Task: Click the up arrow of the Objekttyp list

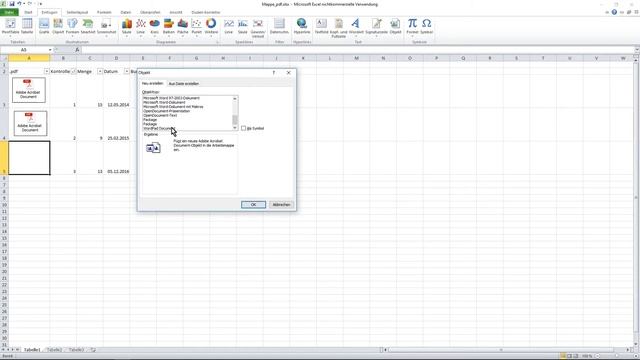Action: [235, 98]
